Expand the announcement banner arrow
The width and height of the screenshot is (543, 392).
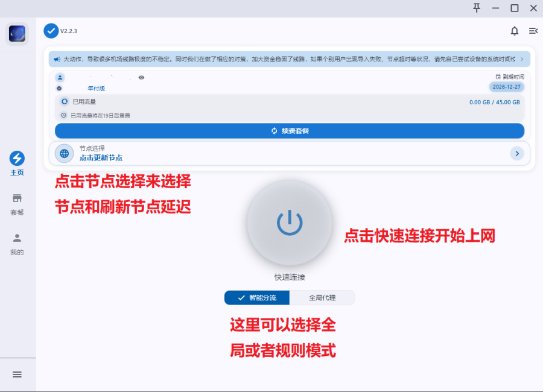pyautogui.click(x=522, y=59)
